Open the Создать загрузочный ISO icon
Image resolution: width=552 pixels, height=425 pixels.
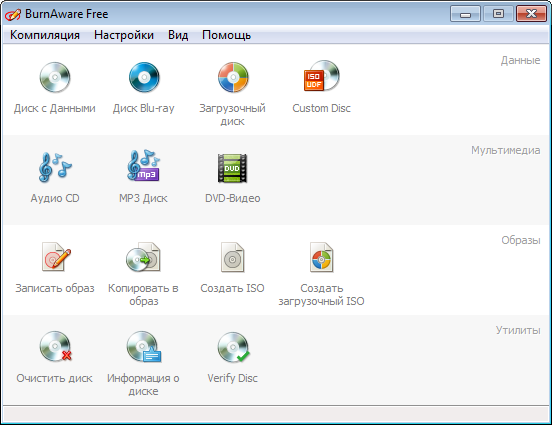pyautogui.click(x=321, y=257)
